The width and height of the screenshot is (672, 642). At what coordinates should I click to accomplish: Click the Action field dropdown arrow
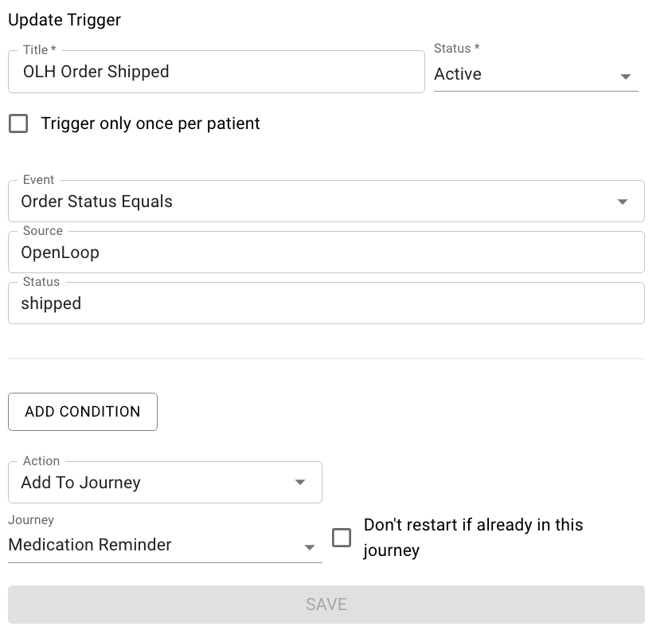click(x=300, y=482)
